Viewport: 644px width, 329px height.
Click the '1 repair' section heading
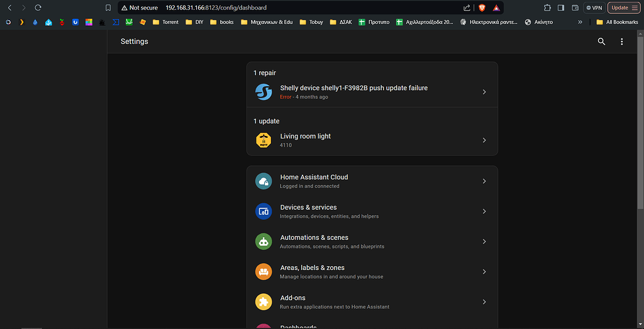[265, 73]
